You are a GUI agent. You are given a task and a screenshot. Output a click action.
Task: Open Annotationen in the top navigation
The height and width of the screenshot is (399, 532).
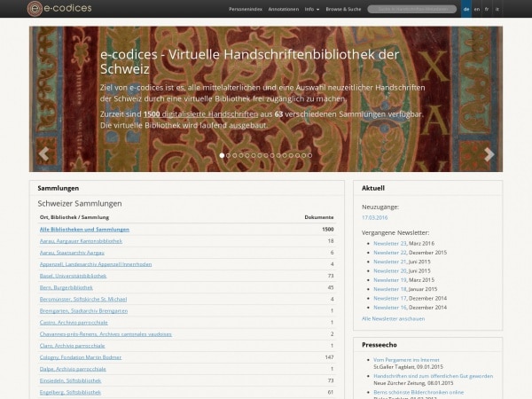click(x=284, y=9)
